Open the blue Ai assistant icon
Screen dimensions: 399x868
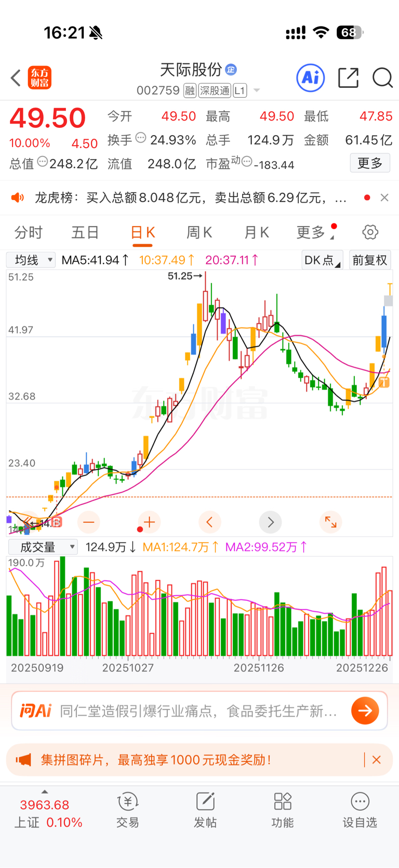[x=311, y=78]
